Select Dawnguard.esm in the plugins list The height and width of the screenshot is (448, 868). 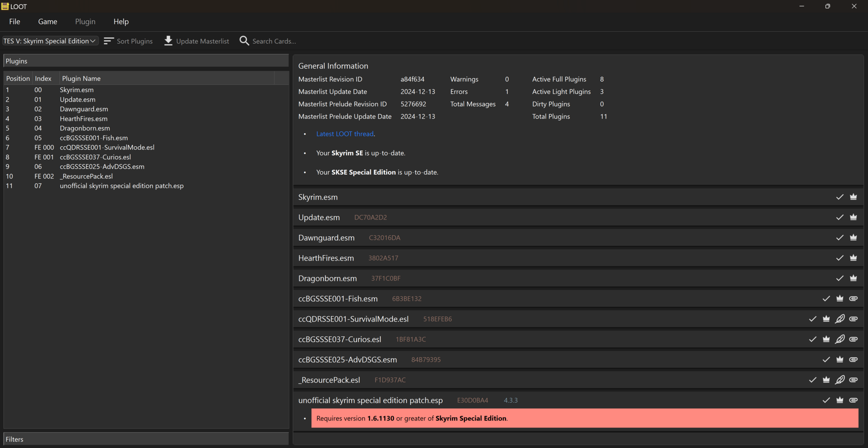146,109
